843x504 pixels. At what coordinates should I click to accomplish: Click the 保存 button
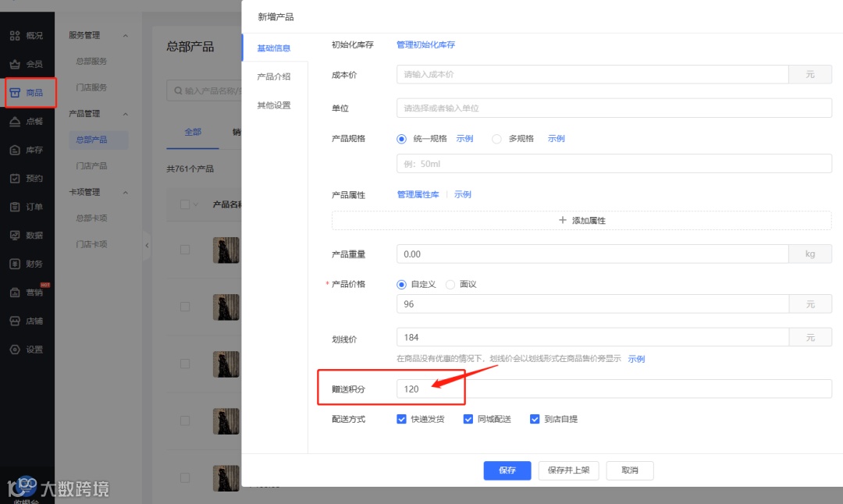tap(507, 470)
